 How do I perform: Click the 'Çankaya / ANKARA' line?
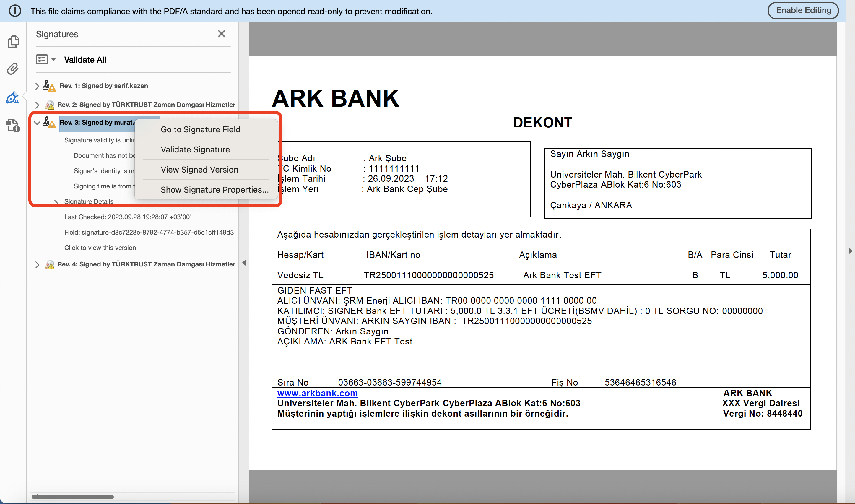click(591, 205)
